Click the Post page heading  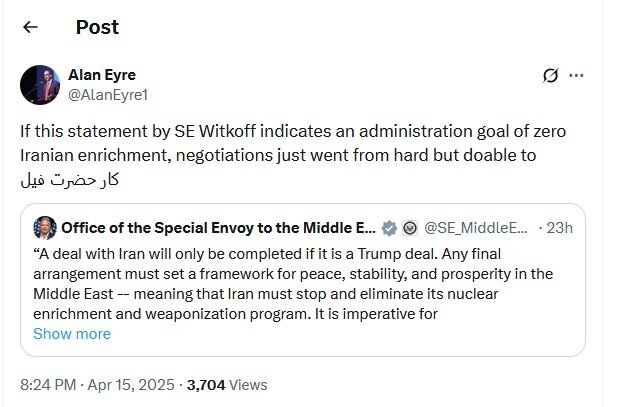97,27
